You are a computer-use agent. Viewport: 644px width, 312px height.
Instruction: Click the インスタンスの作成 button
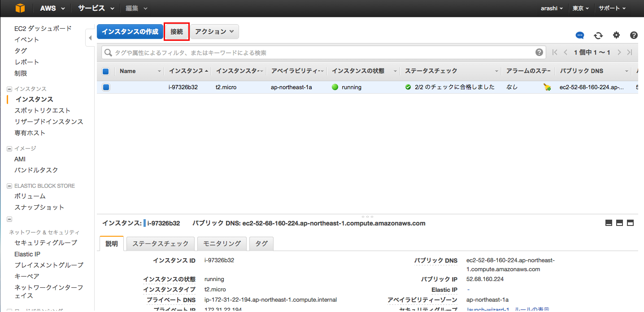130,31
